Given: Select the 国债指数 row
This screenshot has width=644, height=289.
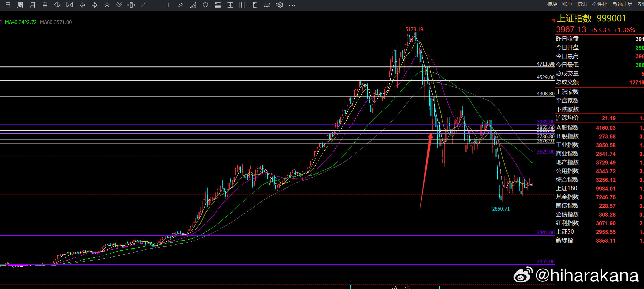Looking at the screenshot, I should click(x=600, y=206).
